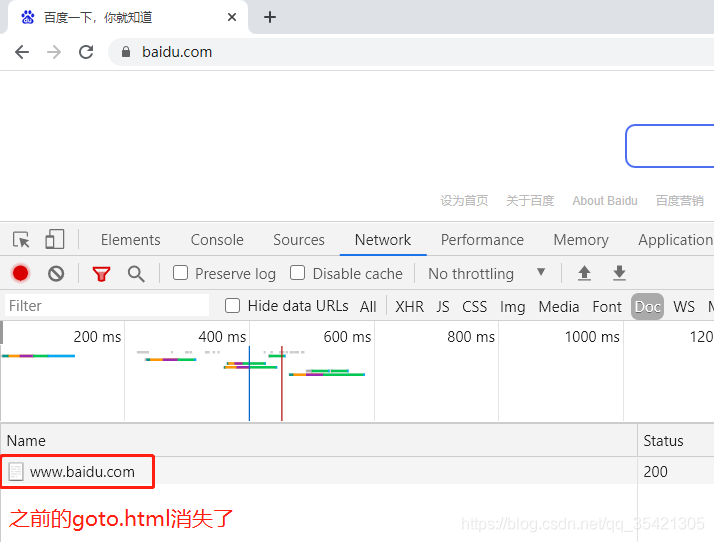Open the About Baidu link
The height and width of the screenshot is (542, 714).
point(605,200)
